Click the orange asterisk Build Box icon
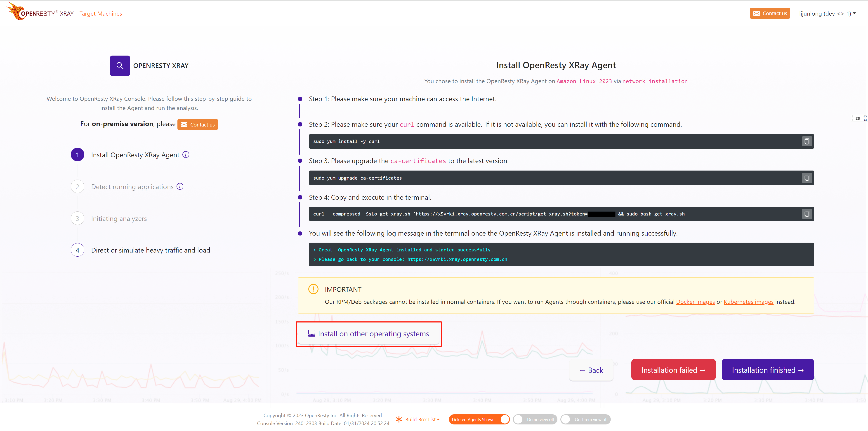The height and width of the screenshot is (431, 868). [399, 419]
